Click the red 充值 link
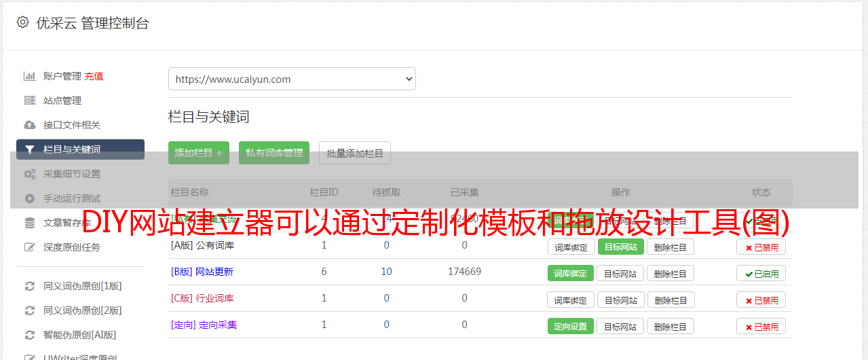Image resolution: width=868 pixels, height=360 pixels. pos(94,76)
